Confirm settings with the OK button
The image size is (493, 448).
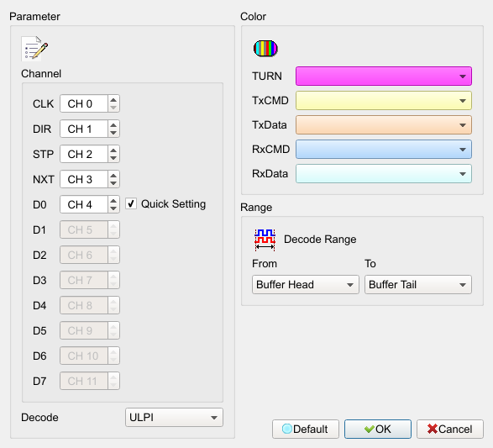click(x=378, y=429)
